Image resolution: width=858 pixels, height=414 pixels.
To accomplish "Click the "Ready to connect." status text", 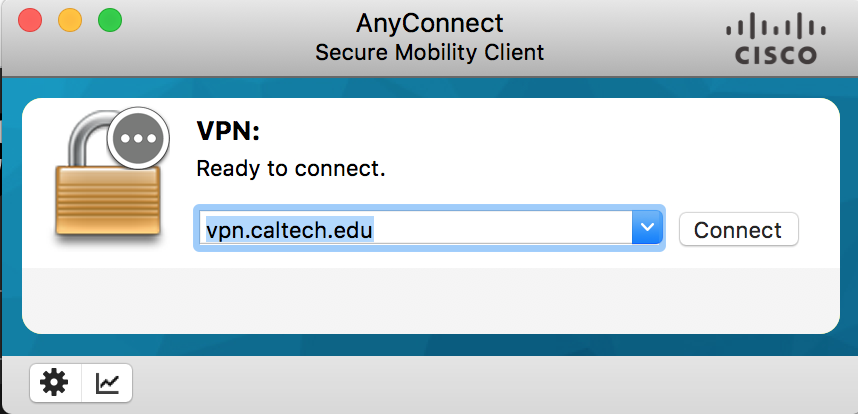I will (x=290, y=168).
